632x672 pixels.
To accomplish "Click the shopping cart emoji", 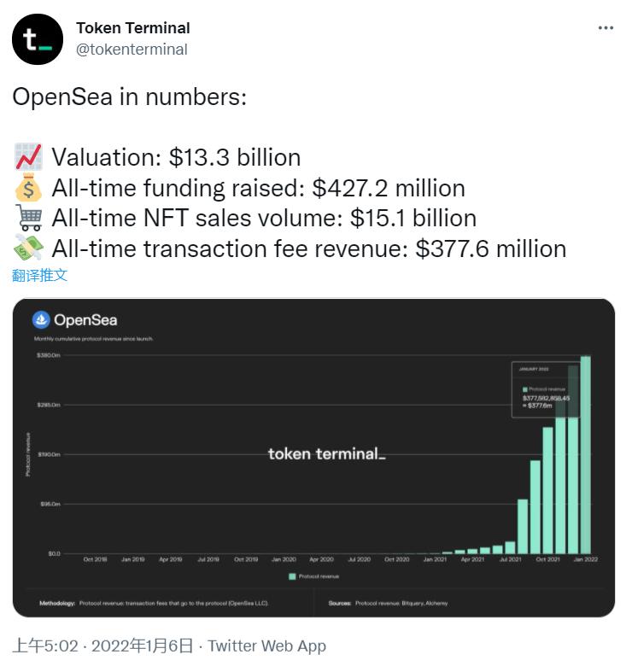I will (x=28, y=219).
